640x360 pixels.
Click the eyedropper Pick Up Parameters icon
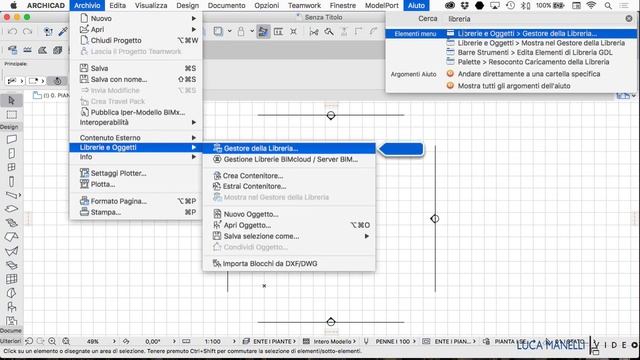(63, 31)
